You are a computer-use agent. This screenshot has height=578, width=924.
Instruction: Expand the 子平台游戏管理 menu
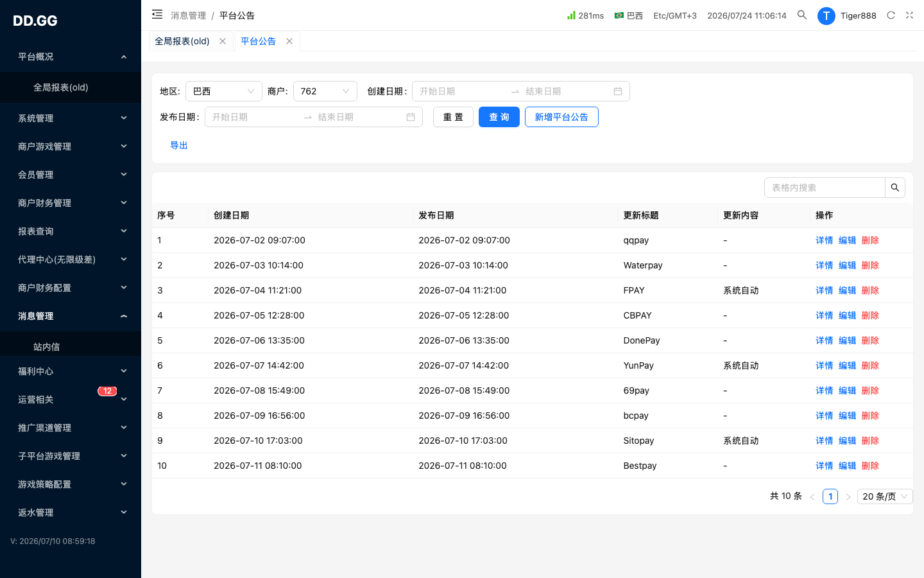pos(71,456)
